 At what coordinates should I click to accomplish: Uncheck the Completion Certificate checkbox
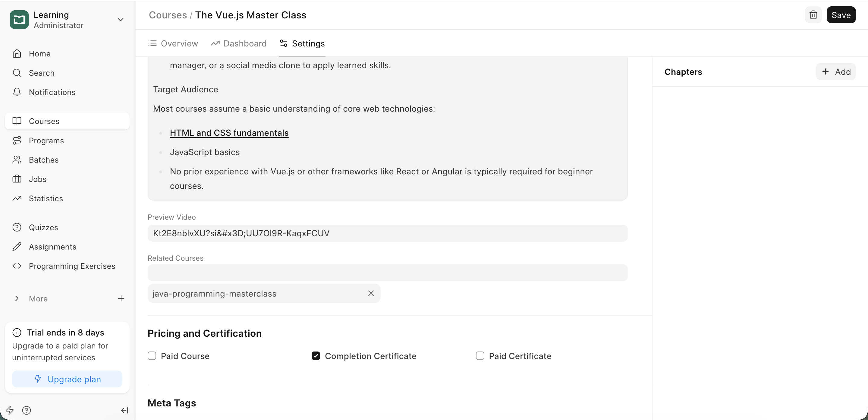(x=316, y=356)
